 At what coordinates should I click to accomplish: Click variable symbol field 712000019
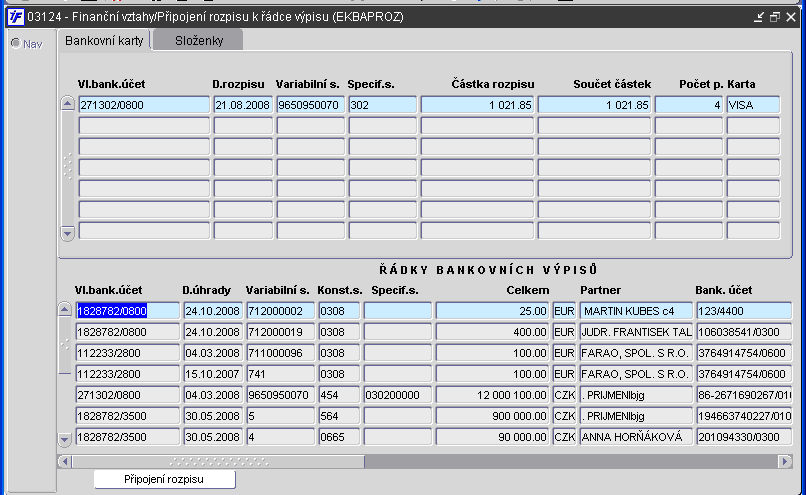pos(281,332)
